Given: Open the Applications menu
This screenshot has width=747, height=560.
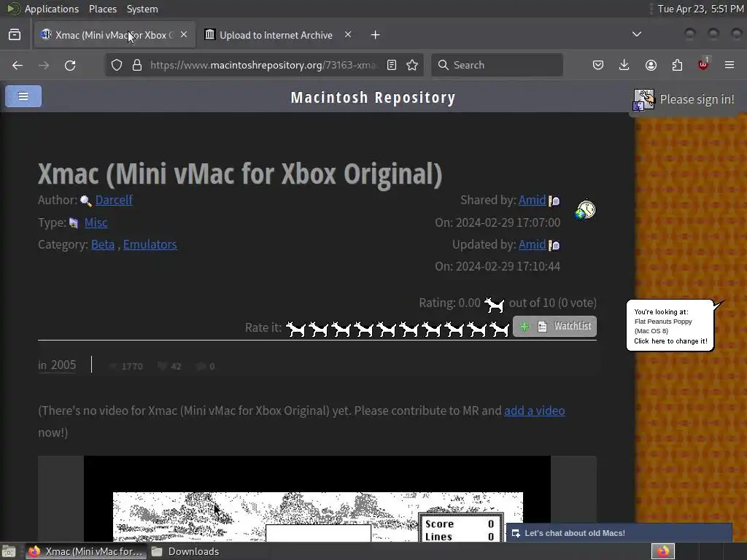Looking at the screenshot, I should click(x=52, y=9).
